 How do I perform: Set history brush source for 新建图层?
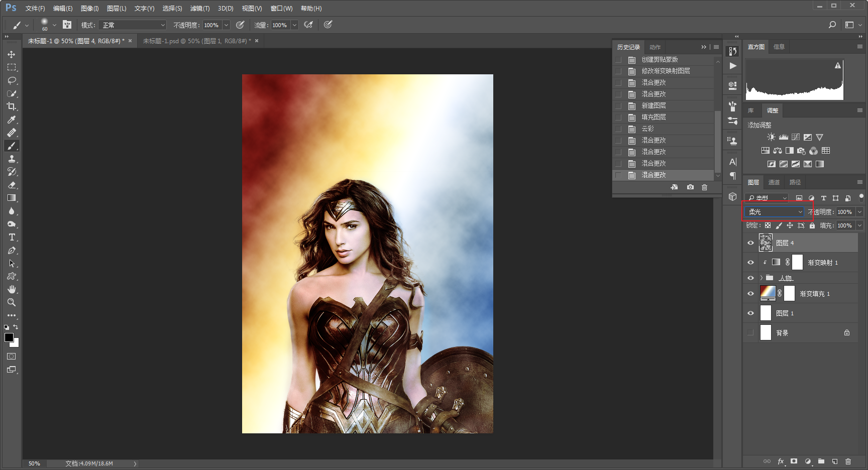click(618, 106)
